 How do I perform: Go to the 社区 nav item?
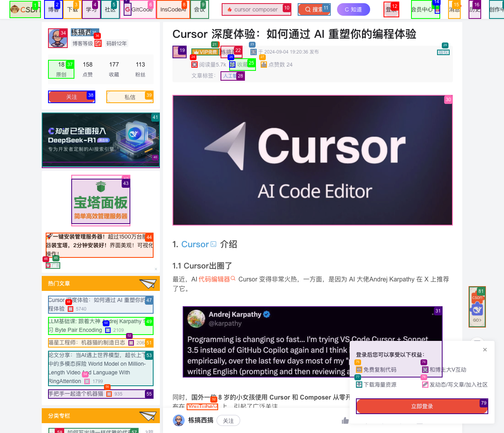click(110, 9)
